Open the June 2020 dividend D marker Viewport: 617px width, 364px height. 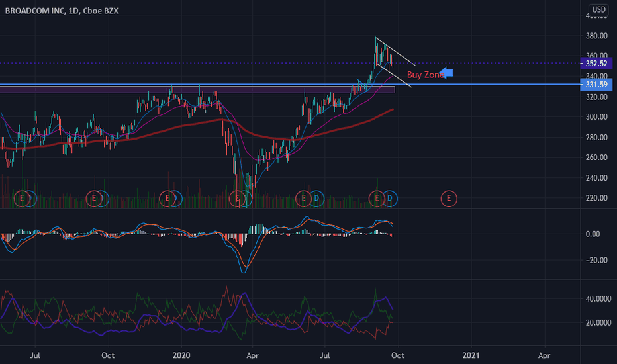click(316, 199)
